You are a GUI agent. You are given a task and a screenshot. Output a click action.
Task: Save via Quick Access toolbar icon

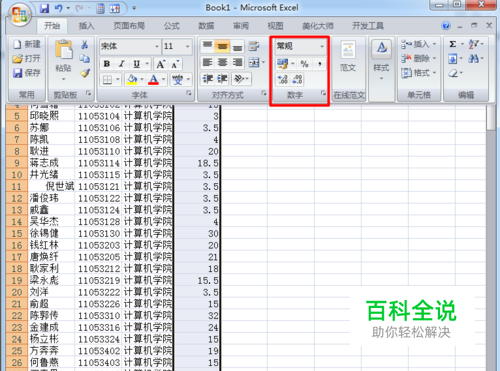[44, 8]
